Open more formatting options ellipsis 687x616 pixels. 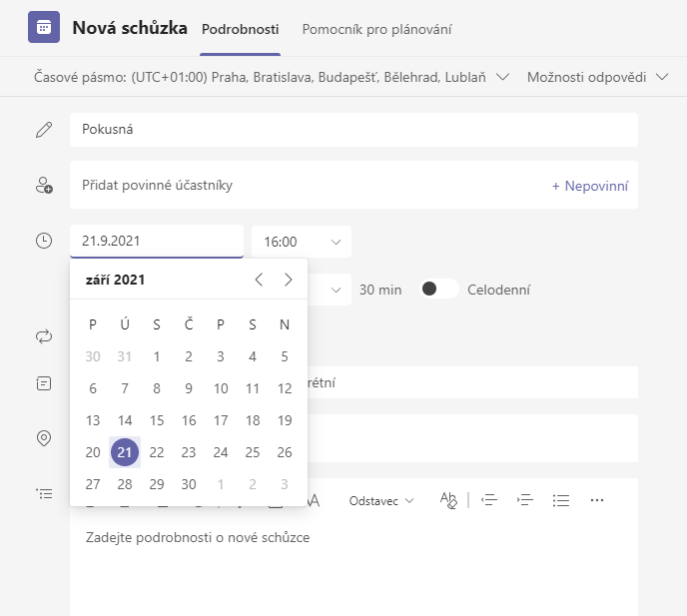[x=597, y=500]
